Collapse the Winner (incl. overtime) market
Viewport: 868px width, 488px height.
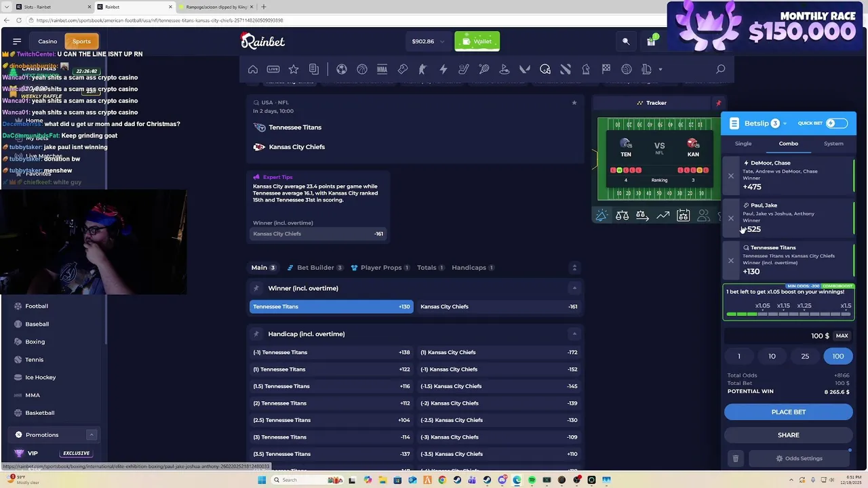point(574,288)
